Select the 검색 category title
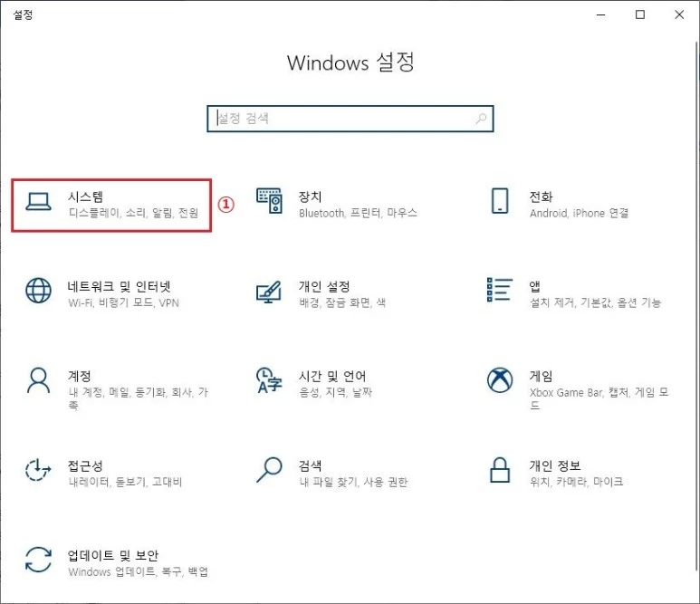Image resolution: width=700 pixels, height=604 pixels. [311, 465]
